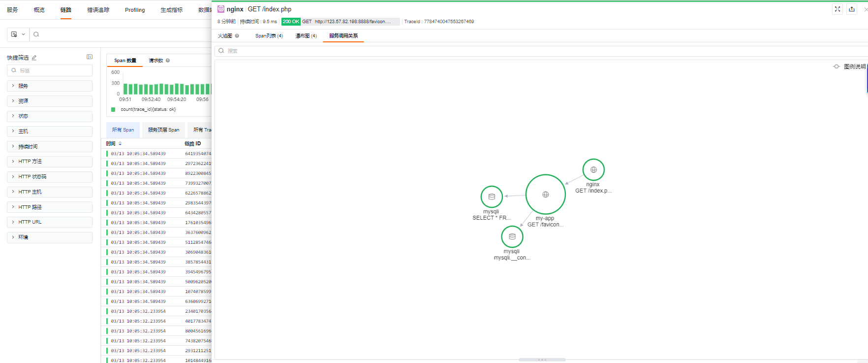
Task: Click the 标签 filter search field
Action: click(50, 70)
